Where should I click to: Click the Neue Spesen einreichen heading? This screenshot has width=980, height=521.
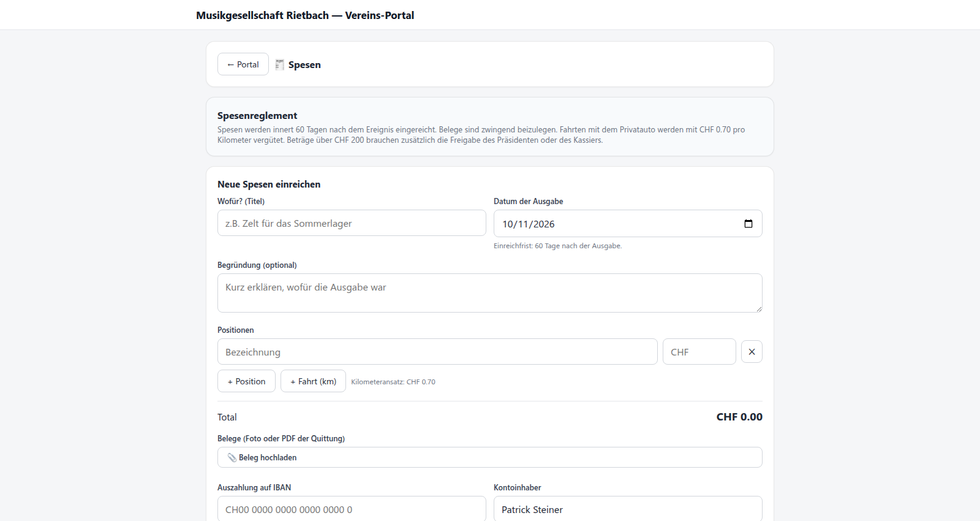[269, 184]
